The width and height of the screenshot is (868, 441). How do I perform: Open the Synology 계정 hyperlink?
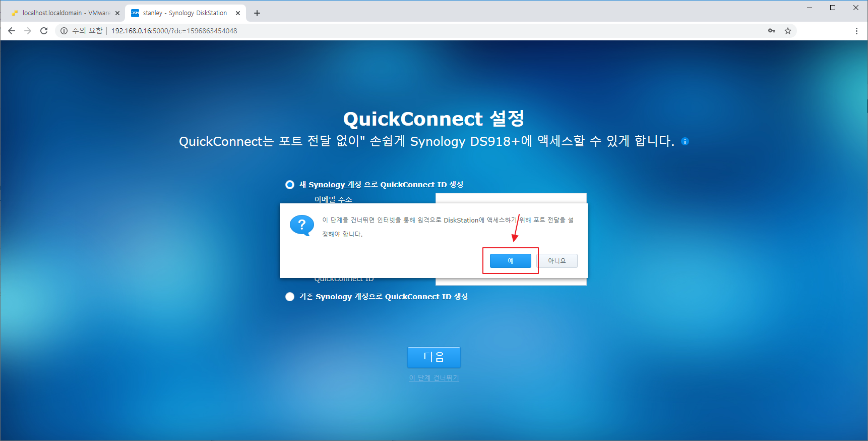coord(335,185)
